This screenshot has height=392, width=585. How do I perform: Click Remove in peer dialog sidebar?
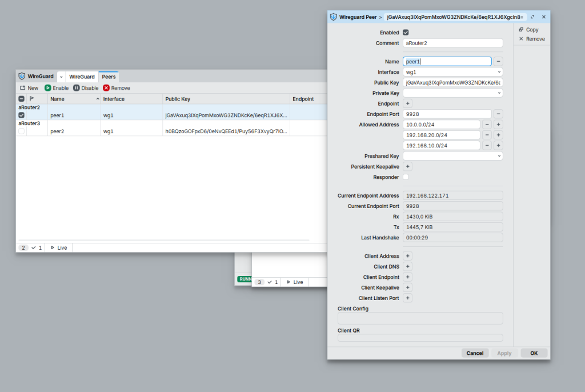[531, 39]
